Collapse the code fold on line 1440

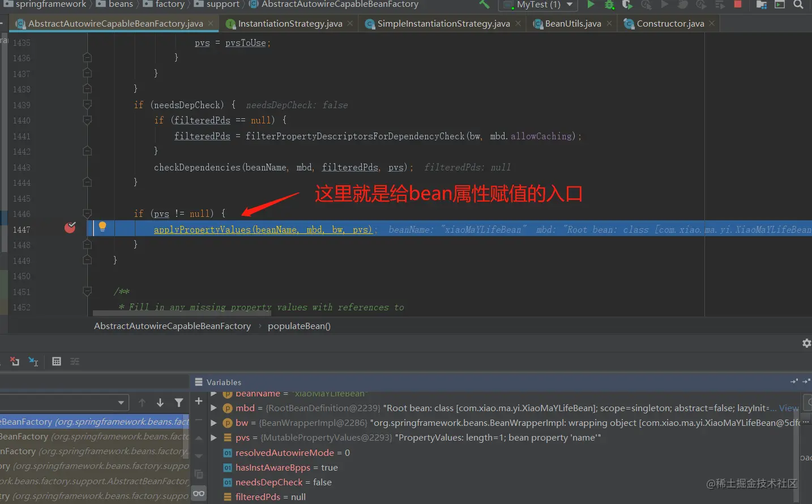pyautogui.click(x=87, y=120)
